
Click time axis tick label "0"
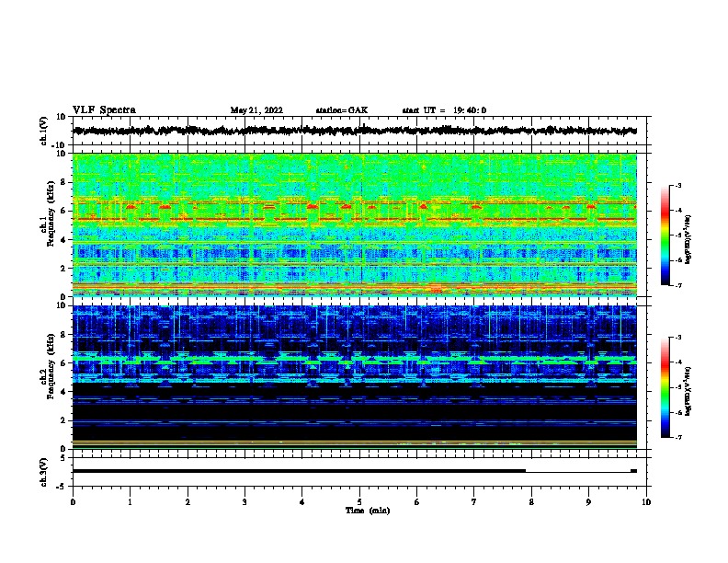click(x=73, y=502)
